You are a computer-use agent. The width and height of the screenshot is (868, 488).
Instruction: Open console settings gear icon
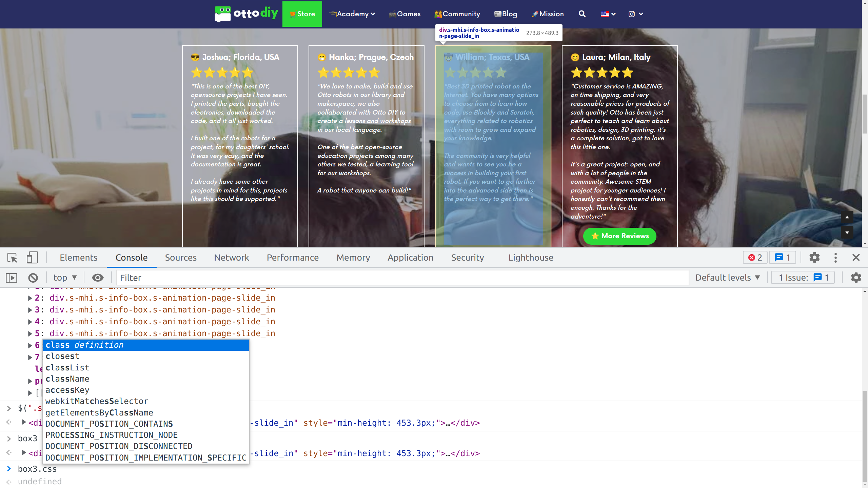click(x=856, y=278)
